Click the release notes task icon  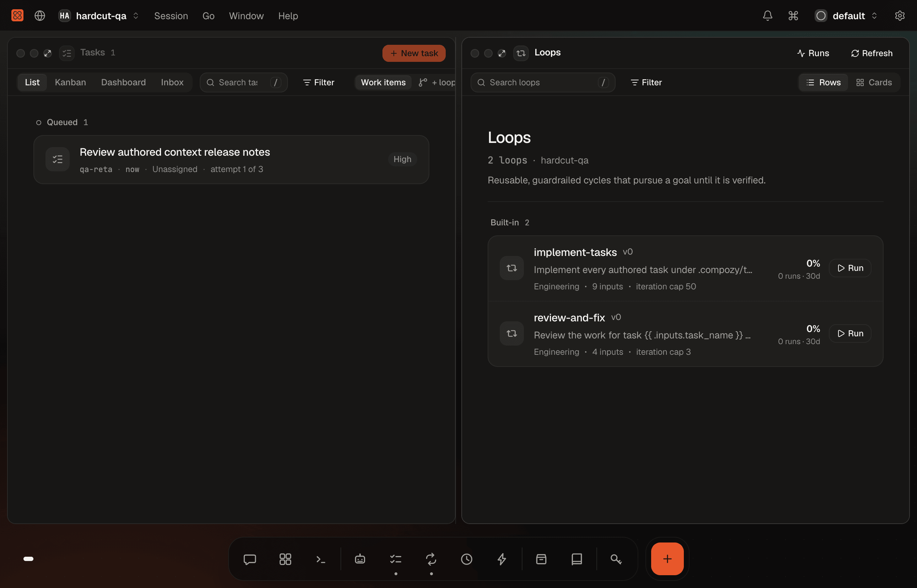click(x=58, y=159)
